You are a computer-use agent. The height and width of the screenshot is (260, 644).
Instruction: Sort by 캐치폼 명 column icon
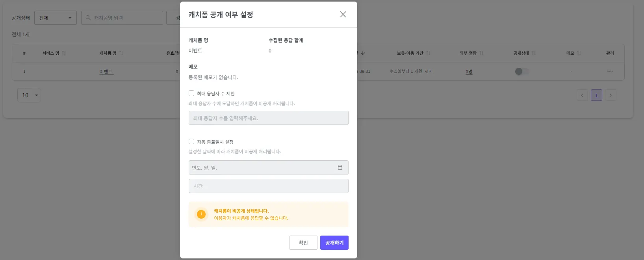click(x=121, y=53)
